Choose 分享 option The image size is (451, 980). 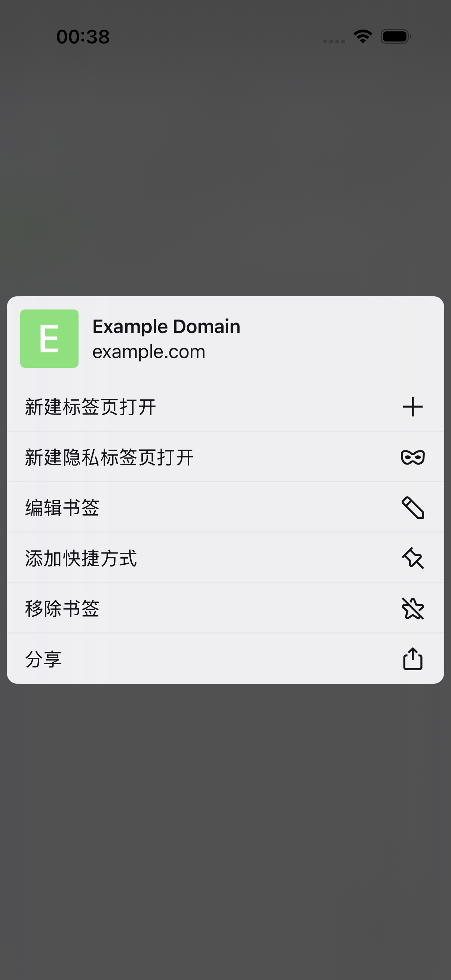click(225, 659)
